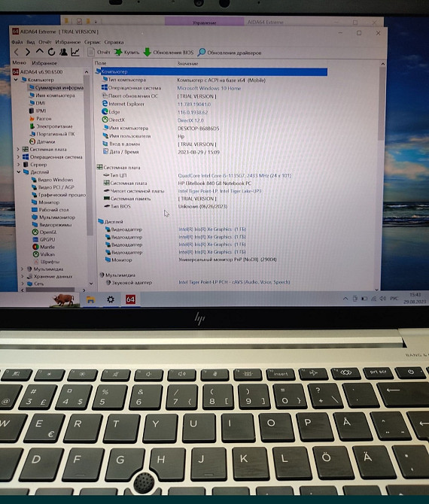
Task: Click AIDA64 icon on the taskbar
Action: coord(130,299)
